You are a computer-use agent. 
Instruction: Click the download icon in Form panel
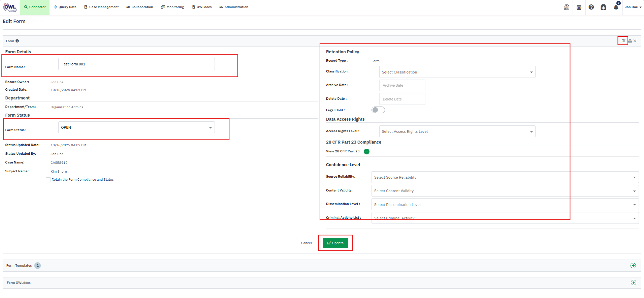[630, 41]
